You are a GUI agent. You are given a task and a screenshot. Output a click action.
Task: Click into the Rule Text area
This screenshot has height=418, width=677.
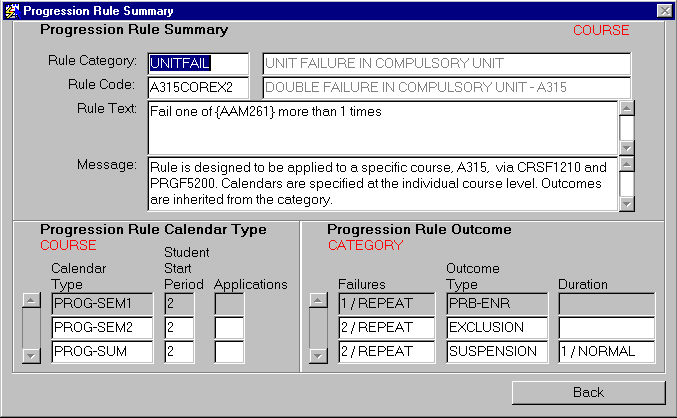380,126
